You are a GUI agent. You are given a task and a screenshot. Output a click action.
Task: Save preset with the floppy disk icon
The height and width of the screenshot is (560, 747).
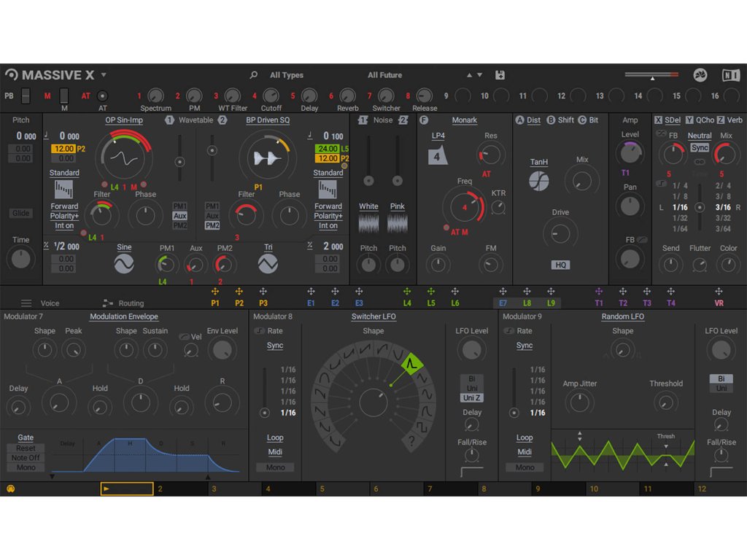tap(500, 75)
